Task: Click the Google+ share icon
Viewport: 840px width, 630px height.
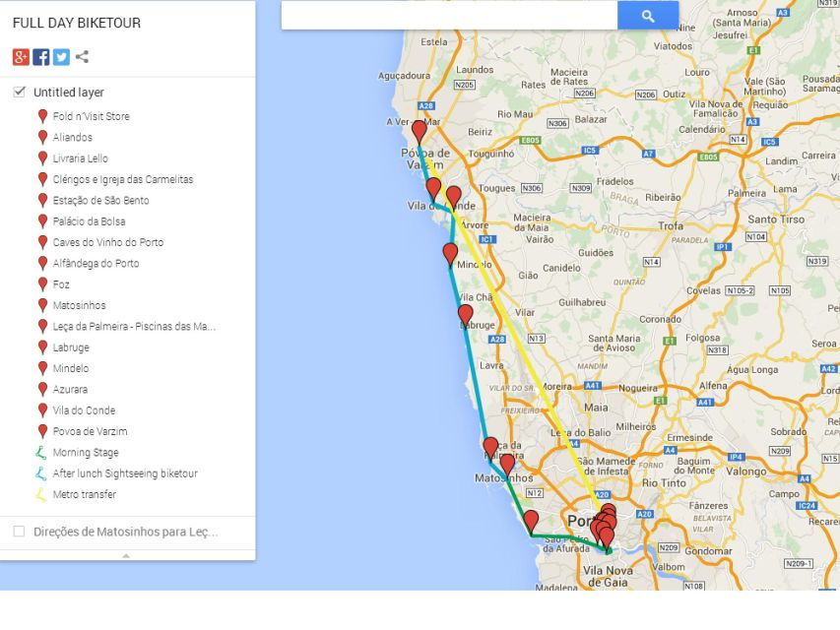Action: [x=21, y=56]
